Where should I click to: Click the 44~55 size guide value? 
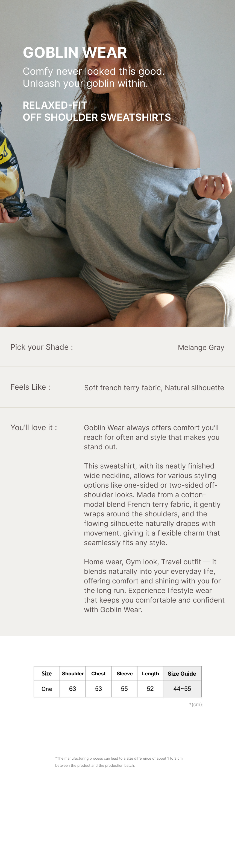(182, 689)
